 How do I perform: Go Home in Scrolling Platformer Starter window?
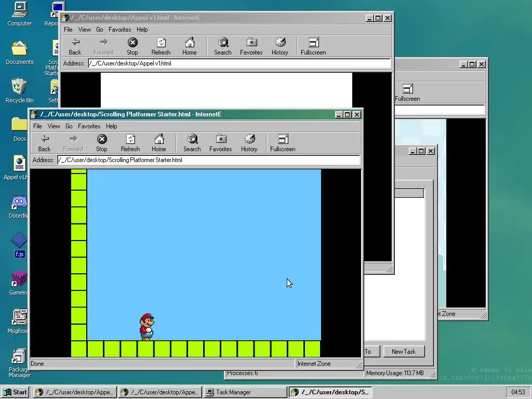pyautogui.click(x=159, y=143)
